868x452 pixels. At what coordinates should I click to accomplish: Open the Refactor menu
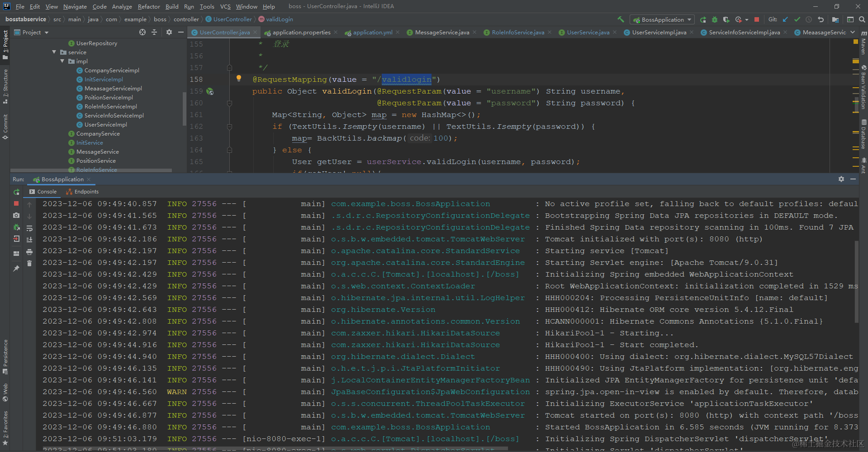click(149, 6)
